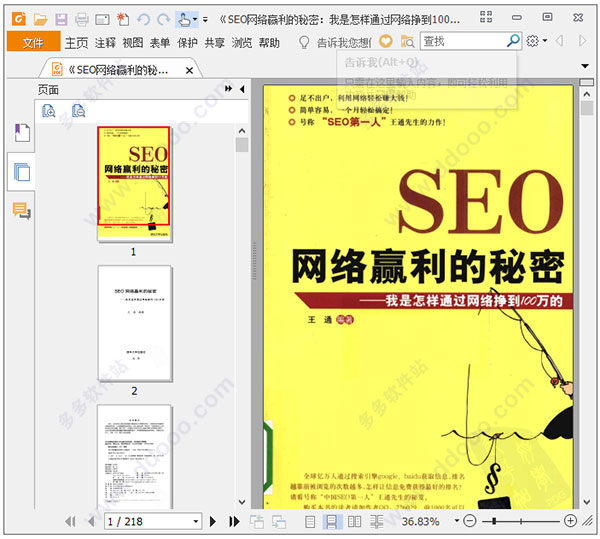This screenshot has width=600, height=539.
Task: Click the magnifier search icon in the find box
Action: 513,41
